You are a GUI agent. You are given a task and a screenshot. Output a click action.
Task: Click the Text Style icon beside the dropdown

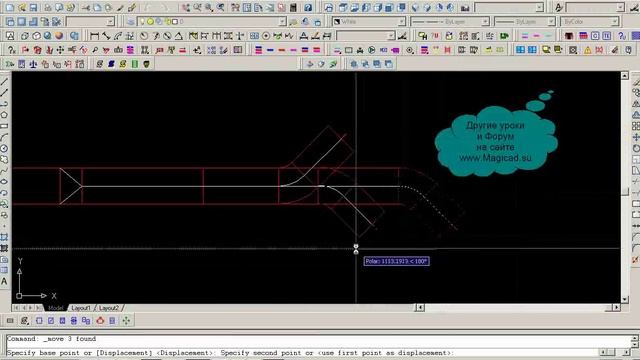click(x=558, y=7)
